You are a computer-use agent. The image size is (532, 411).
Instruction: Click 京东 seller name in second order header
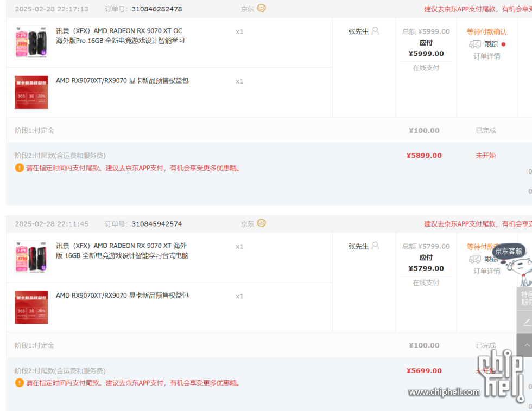pyautogui.click(x=248, y=224)
